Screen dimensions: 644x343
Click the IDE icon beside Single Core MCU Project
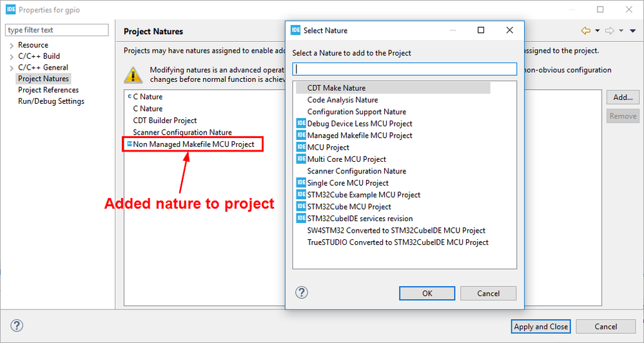coord(301,183)
